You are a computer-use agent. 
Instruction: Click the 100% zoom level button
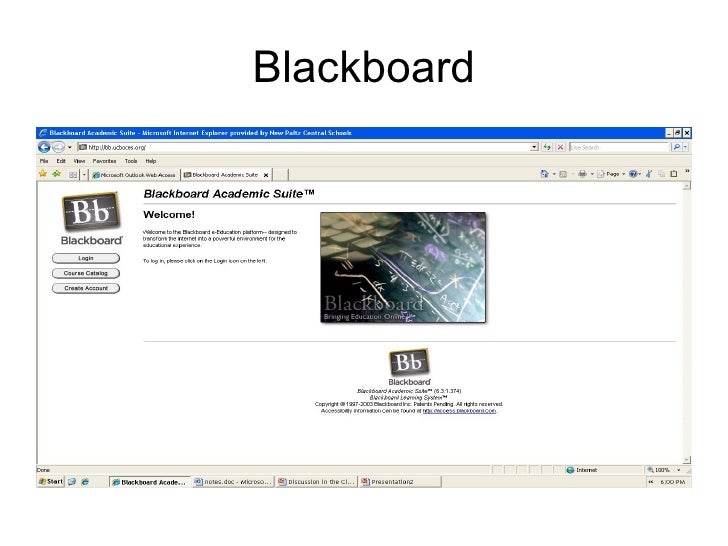coord(659,470)
